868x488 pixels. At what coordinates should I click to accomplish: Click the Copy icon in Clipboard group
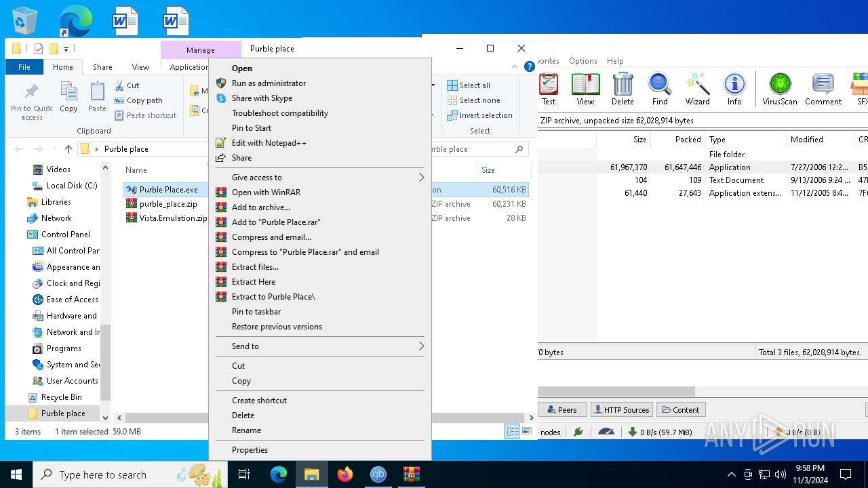coord(68,97)
